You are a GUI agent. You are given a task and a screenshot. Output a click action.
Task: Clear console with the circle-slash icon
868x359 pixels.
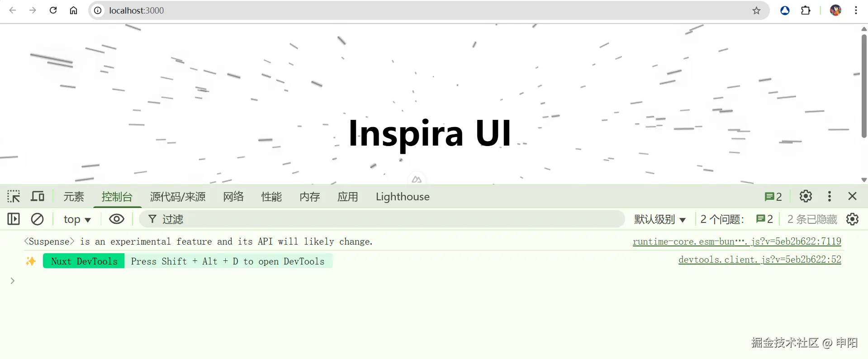[x=37, y=219]
